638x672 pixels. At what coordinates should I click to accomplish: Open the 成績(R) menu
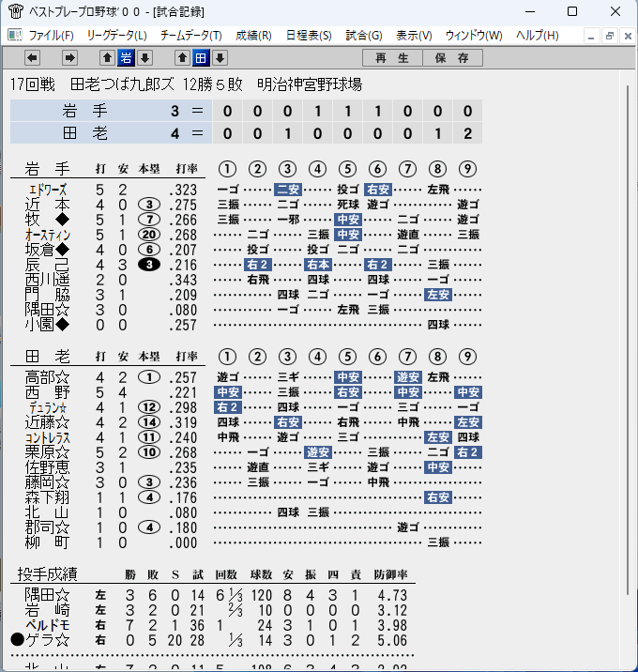coord(253,35)
